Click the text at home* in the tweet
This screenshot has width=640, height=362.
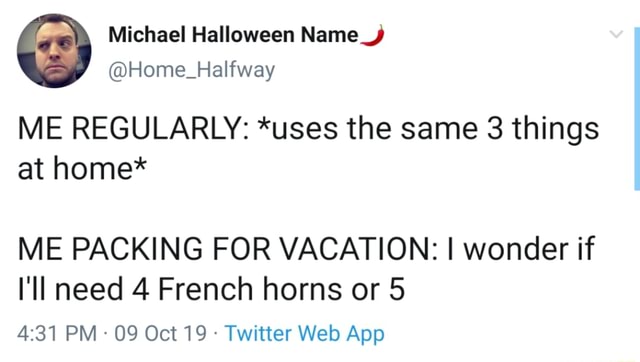click(82, 169)
